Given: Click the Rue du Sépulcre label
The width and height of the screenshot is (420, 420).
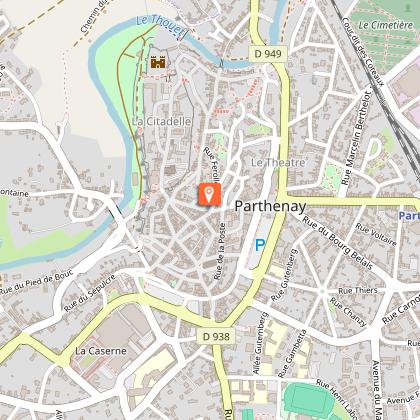Looking at the screenshot, I should (x=89, y=293).
